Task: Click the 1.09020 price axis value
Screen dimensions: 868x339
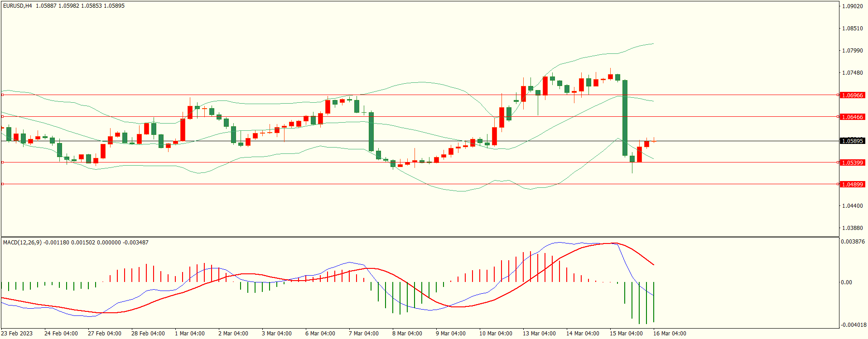Action: pos(852,6)
